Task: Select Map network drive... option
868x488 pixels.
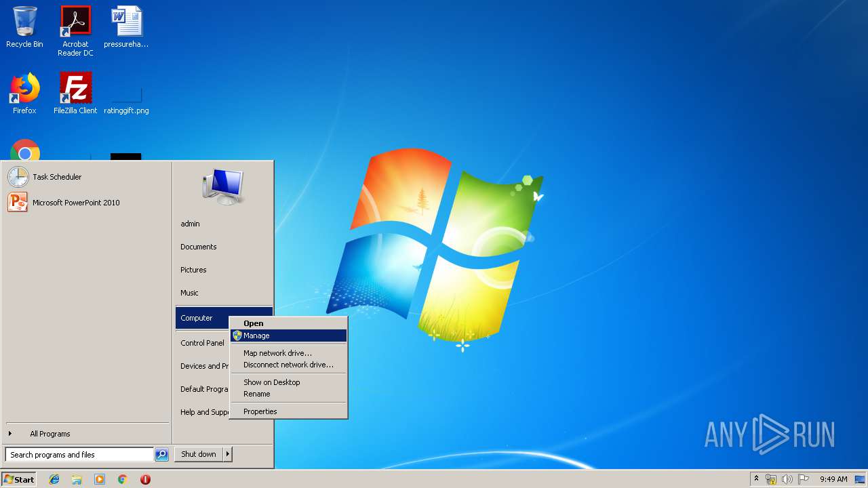Action: (288, 353)
